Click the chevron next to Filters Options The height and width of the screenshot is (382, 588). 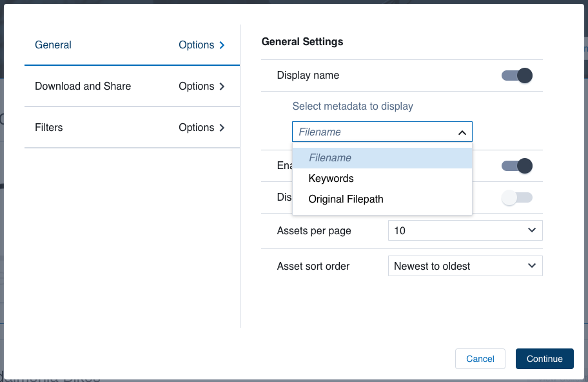pyautogui.click(x=222, y=127)
